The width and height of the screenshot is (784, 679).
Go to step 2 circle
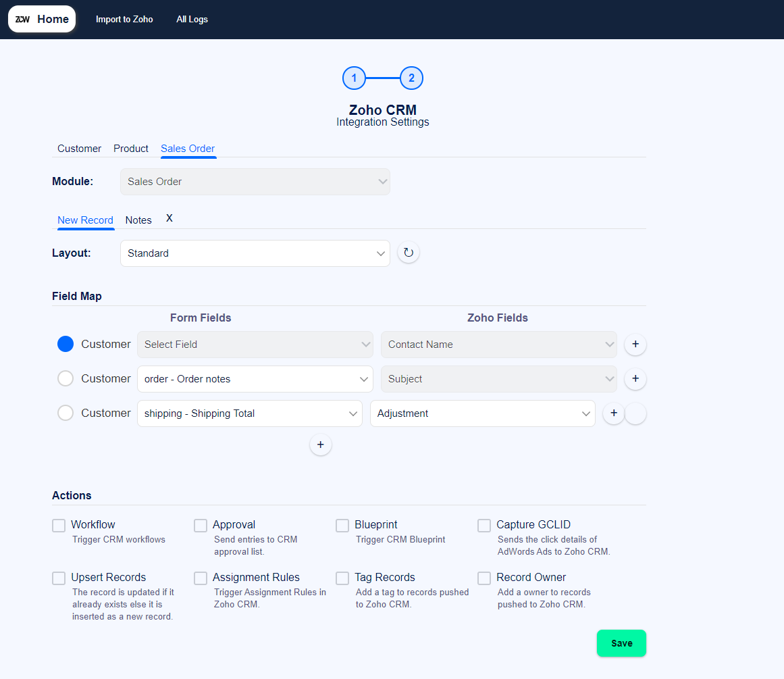411,78
